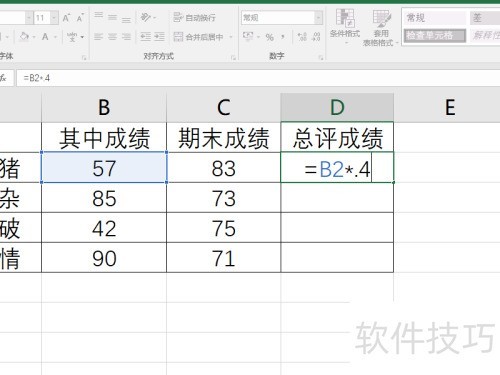Click cell containing 71
Image resolution: width=500 pixels, height=375 pixels.
coord(224,258)
